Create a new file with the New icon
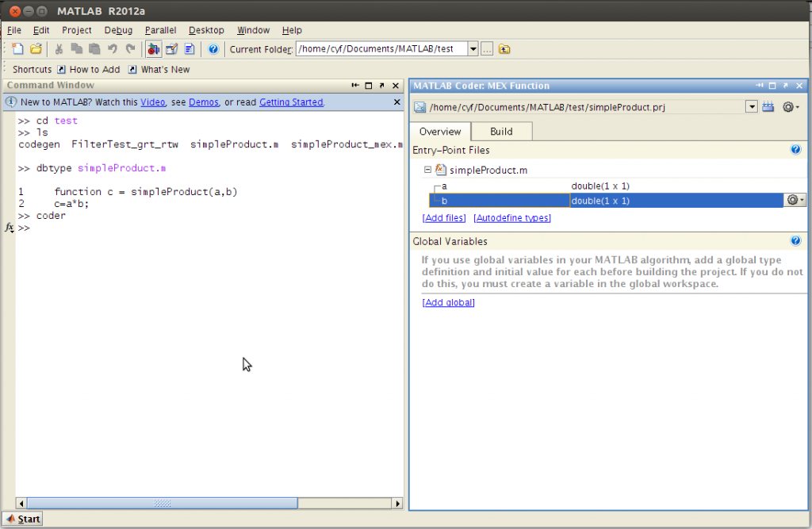The image size is (812, 529). [x=17, y=48]
